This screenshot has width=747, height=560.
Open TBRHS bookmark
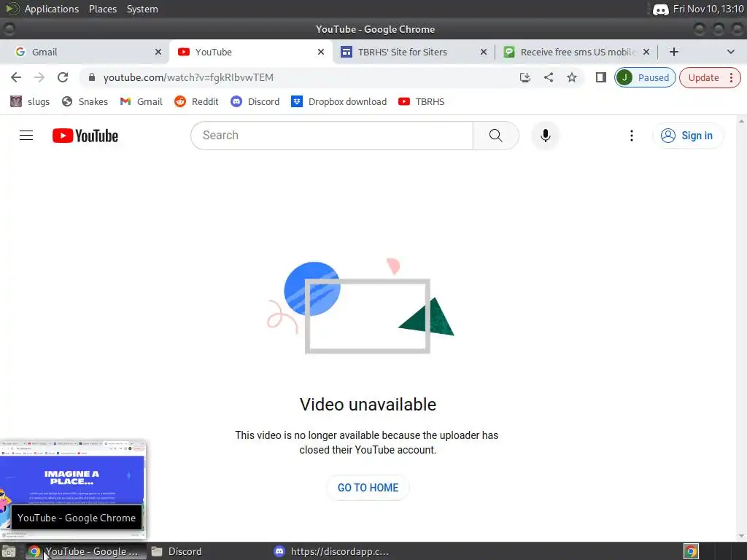[x=421, y=101]
